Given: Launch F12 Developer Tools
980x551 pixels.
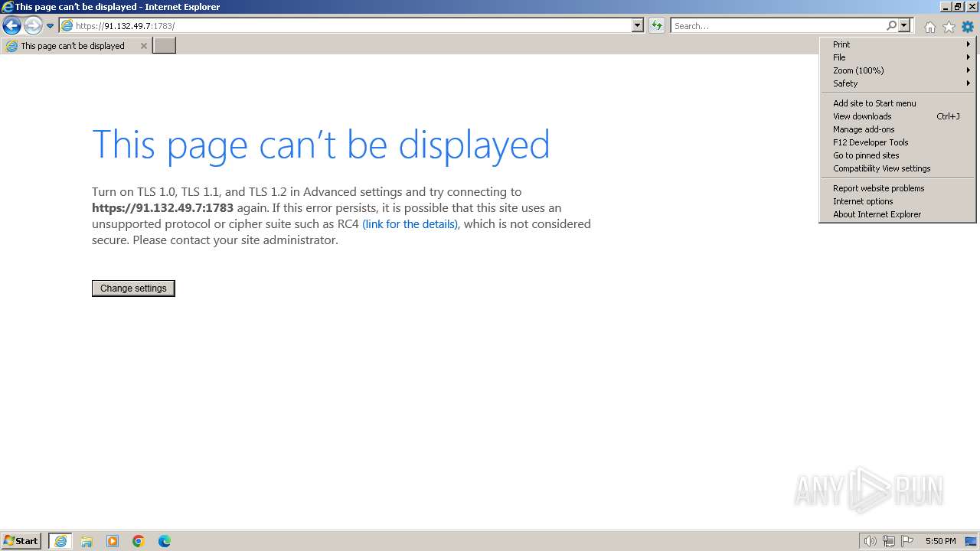Looking at the screenshot, I should pos(897,142).
